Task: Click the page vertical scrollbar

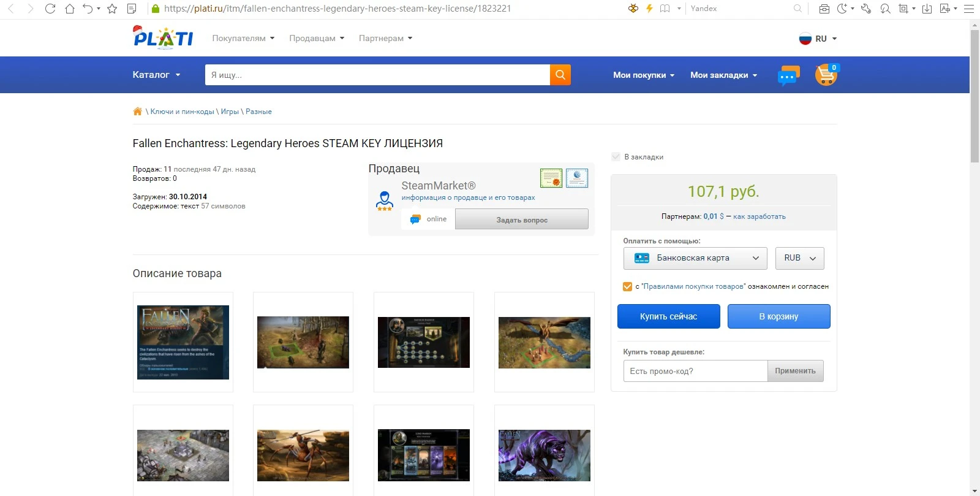Action: coord(974,95)
